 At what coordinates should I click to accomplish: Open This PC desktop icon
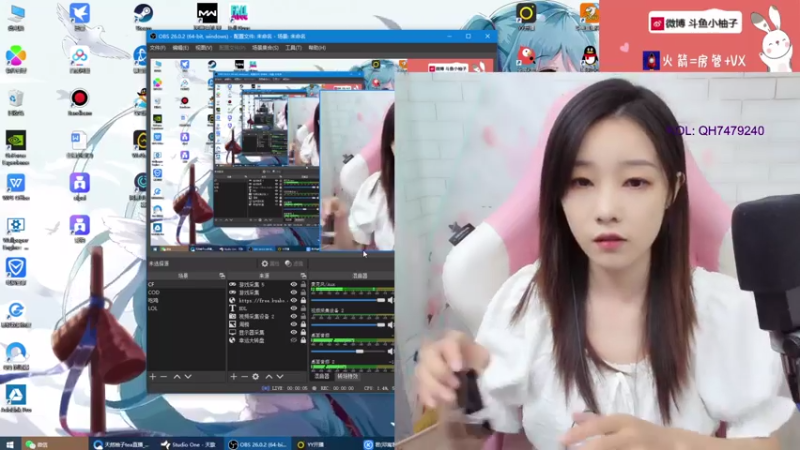click(16, 16)
